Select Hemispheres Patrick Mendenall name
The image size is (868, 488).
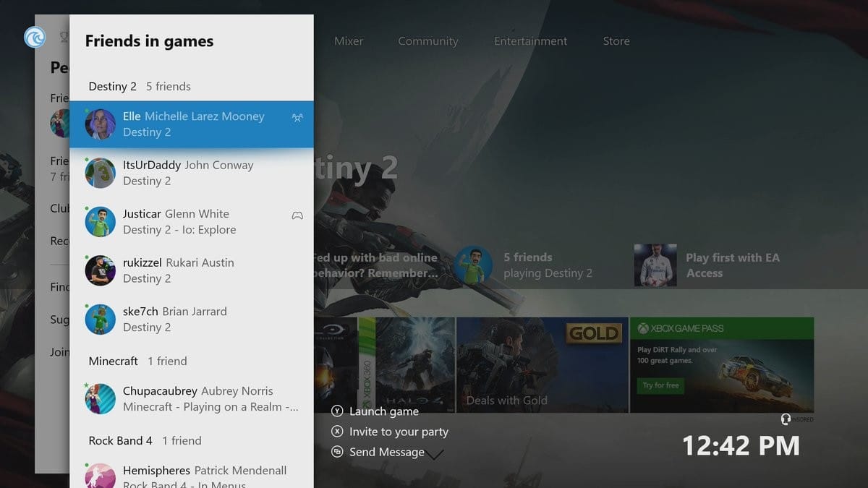click(205, 471)
